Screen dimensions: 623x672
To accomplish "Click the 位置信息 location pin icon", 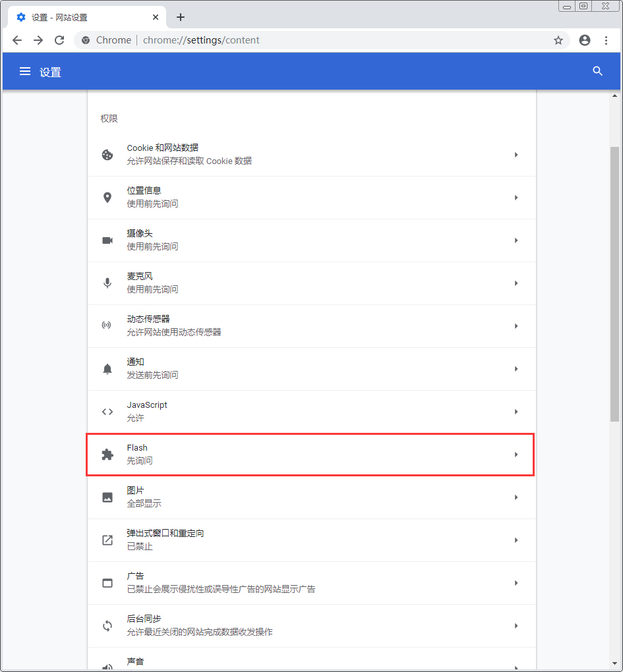I will tap(107, 197).
